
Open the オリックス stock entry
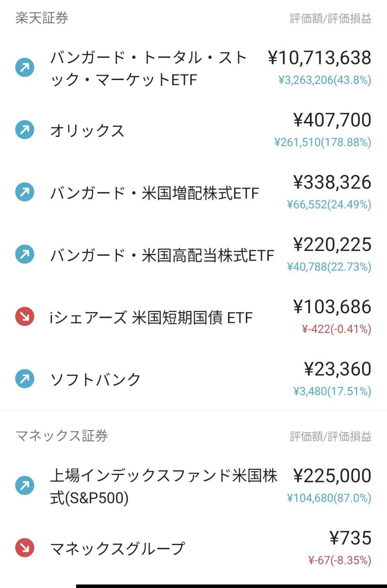87,131
